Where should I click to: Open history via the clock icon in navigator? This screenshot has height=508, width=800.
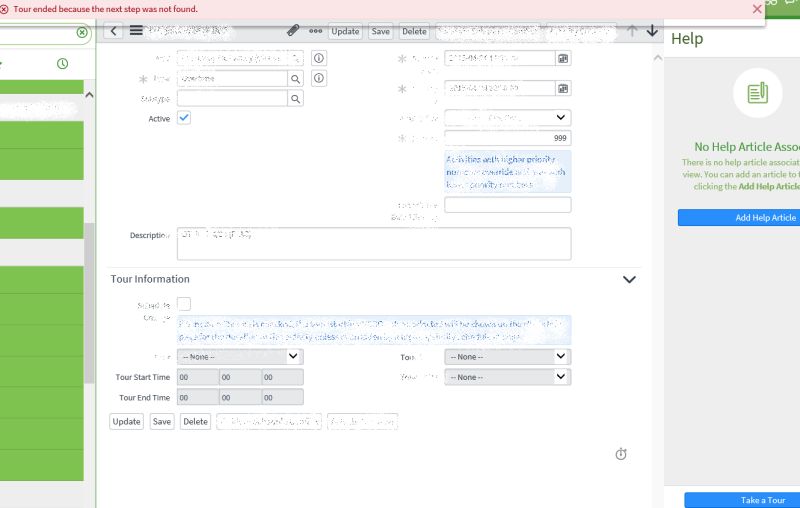(62, 64)
